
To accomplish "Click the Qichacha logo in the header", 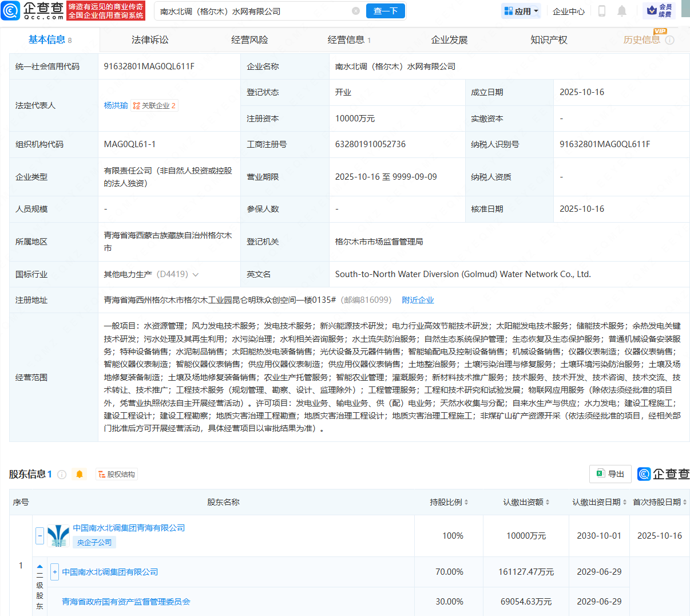I will tap(33, 10).
